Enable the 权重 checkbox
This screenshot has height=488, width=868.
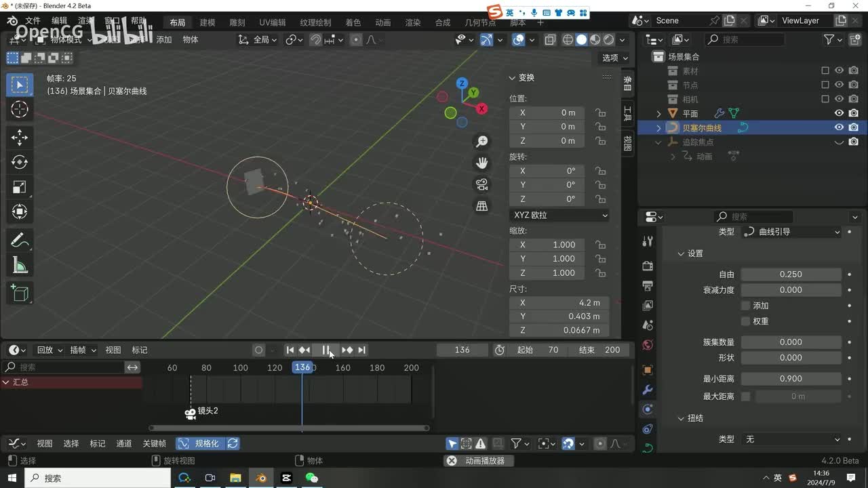pyautogui.click(x=746, y=321)
